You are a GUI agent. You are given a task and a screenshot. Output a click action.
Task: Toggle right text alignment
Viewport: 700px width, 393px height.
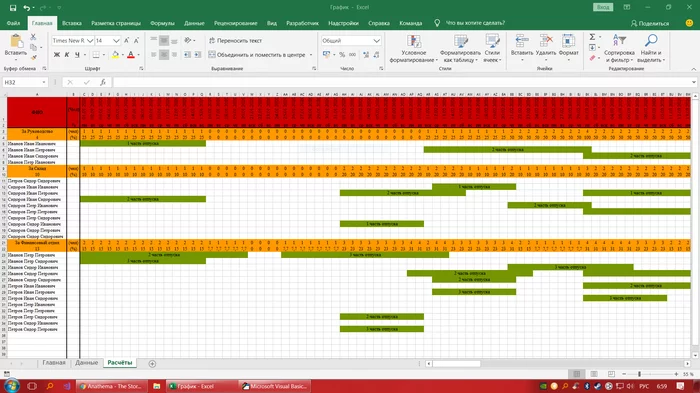pos(174,54)
